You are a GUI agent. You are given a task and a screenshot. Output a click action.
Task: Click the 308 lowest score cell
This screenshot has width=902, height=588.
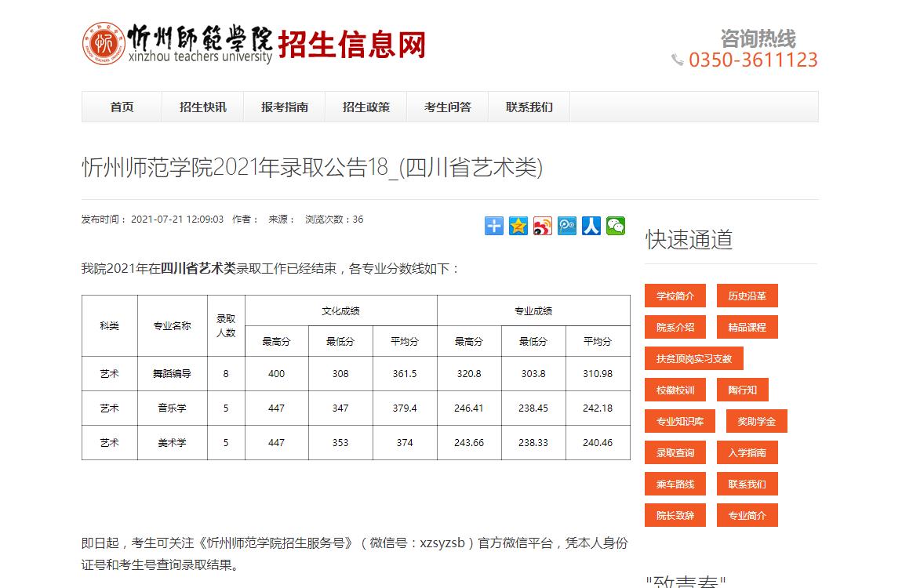(x=340, y=374)
